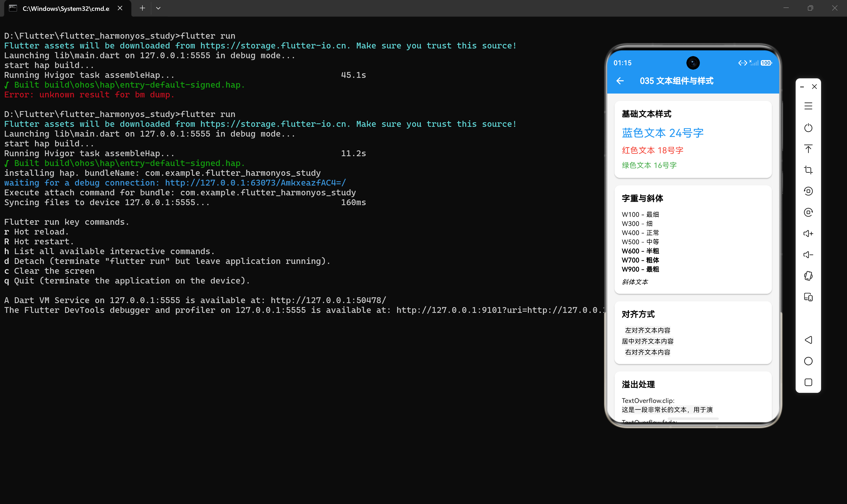Click the Dart VM Service URL 127.0.0.1:50478
This screenshot has height=504, width=847.
pos(328,300)
